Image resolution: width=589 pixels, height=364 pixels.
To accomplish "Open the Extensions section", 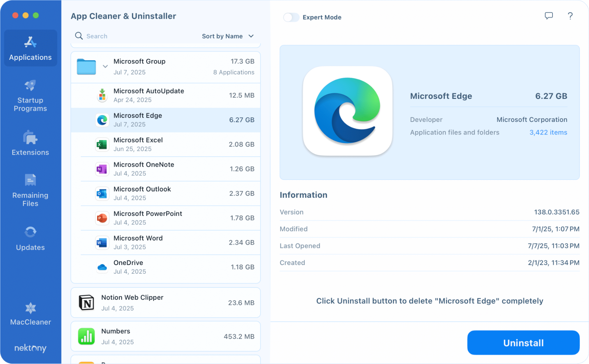I will pos(30,143).
